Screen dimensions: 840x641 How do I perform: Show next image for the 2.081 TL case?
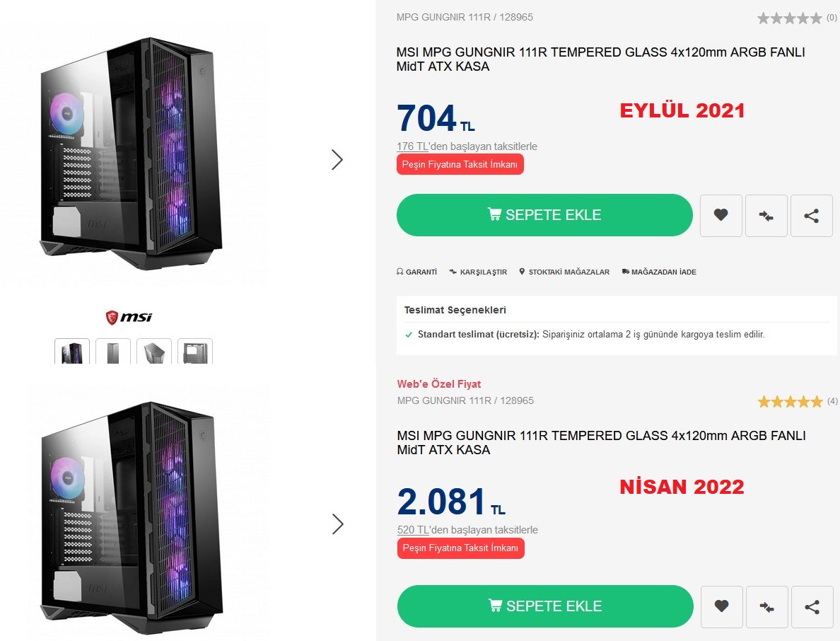[x=337, y=524]
